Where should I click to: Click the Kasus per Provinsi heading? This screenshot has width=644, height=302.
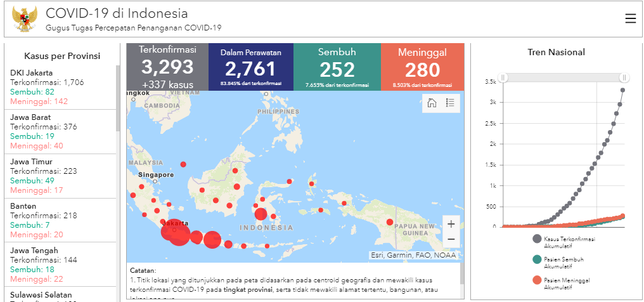[62, 56]
